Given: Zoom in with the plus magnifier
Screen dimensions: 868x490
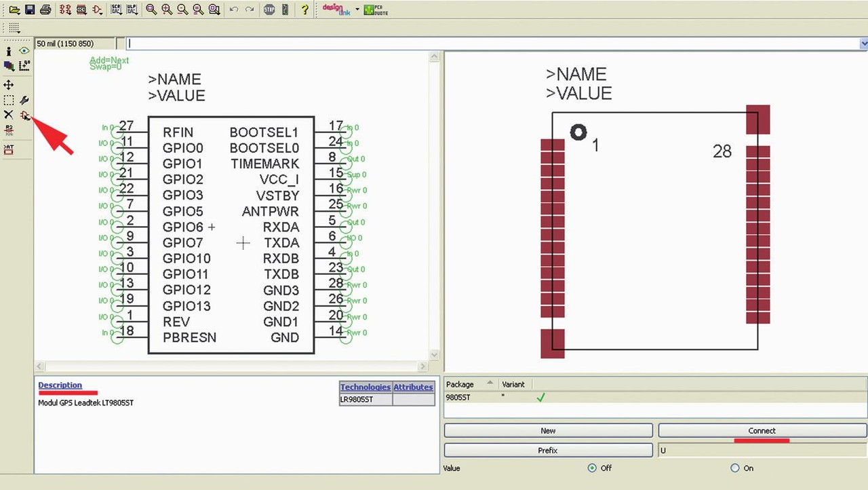Looking at the screenshot, I should click(167, 10).
